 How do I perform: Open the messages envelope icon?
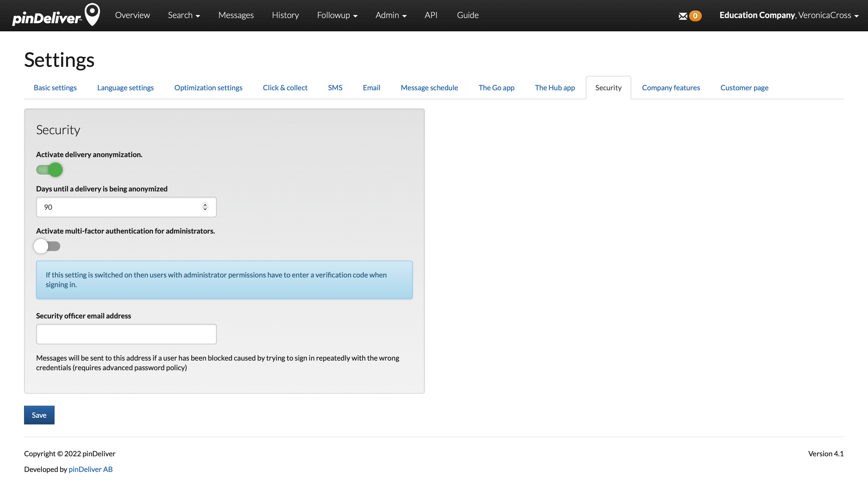coord(683,16)
